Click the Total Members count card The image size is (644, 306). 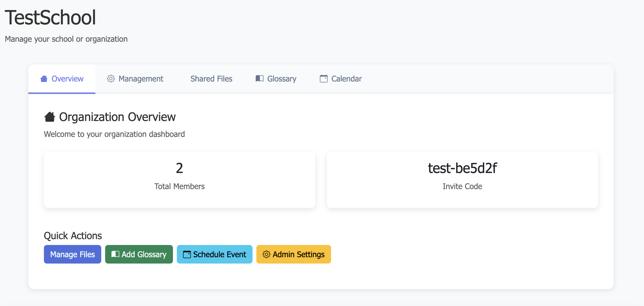point(179,180)
